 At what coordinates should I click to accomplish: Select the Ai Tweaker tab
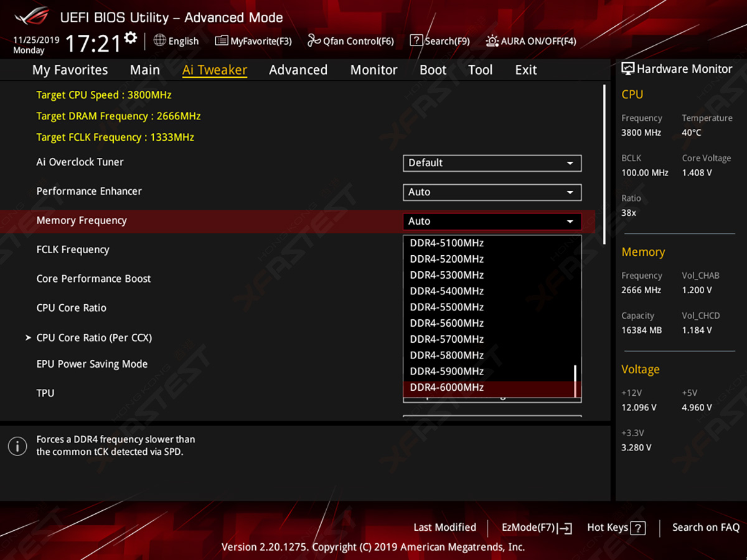pos(215,70)
